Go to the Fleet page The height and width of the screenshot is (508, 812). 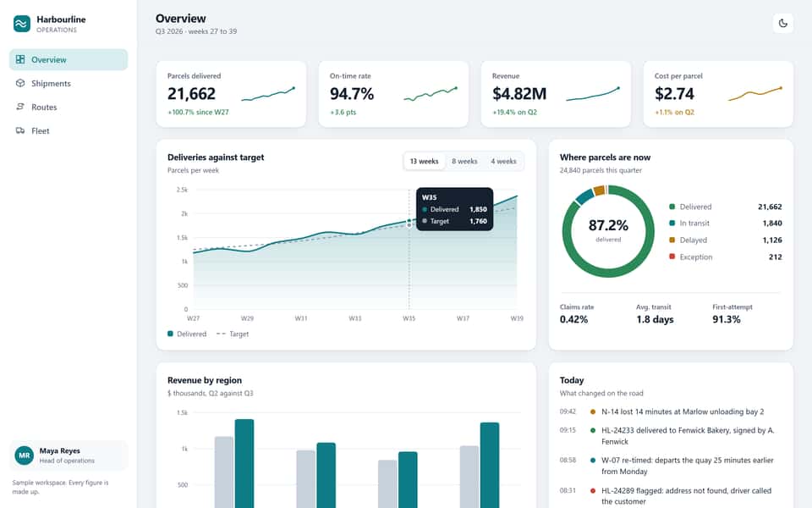click(69, 130)
